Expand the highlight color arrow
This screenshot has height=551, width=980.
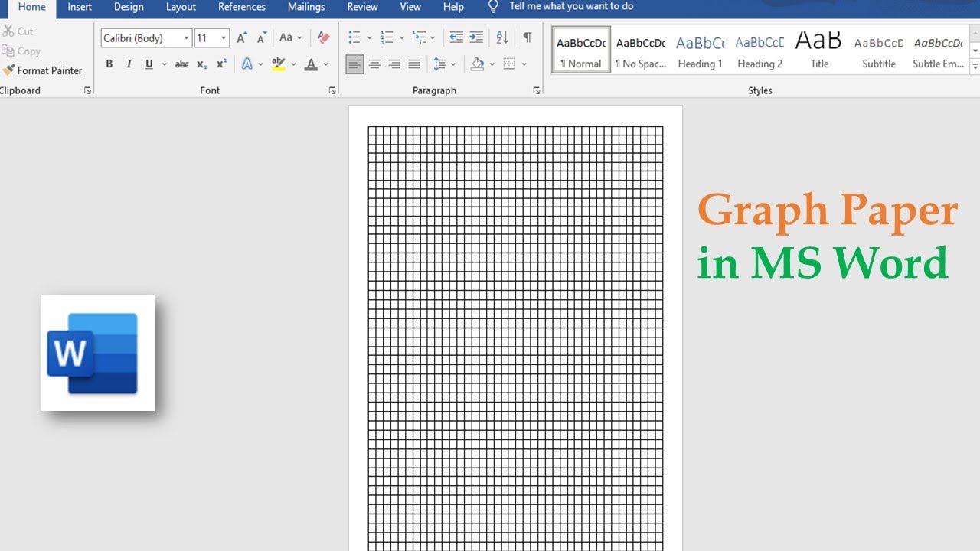coord(293,64)
